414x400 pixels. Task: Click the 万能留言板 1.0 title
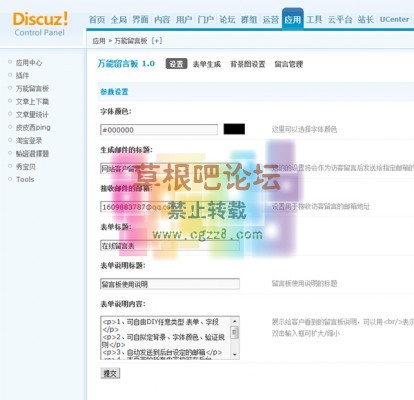[126, 63]
